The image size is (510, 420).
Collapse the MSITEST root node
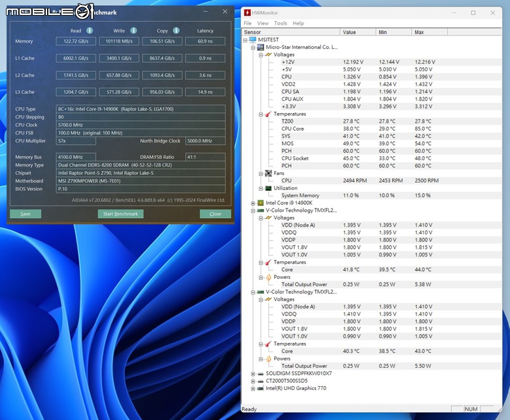pyautogui.click(x=245, y=40)
